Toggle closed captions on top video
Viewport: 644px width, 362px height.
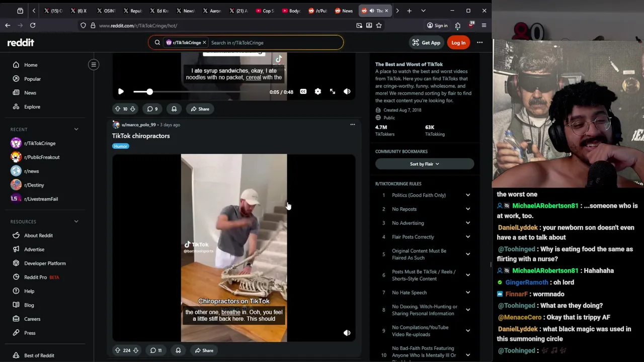click(303, 92)
